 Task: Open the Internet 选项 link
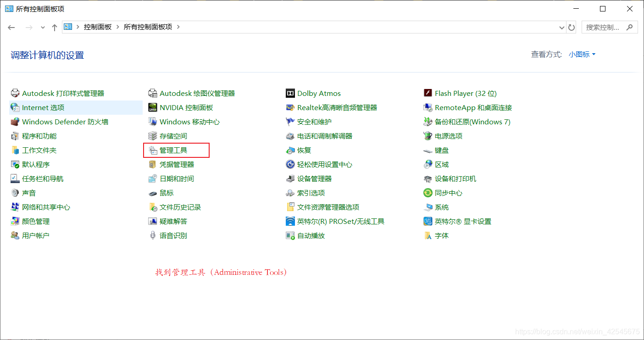[x=43, y=108]
